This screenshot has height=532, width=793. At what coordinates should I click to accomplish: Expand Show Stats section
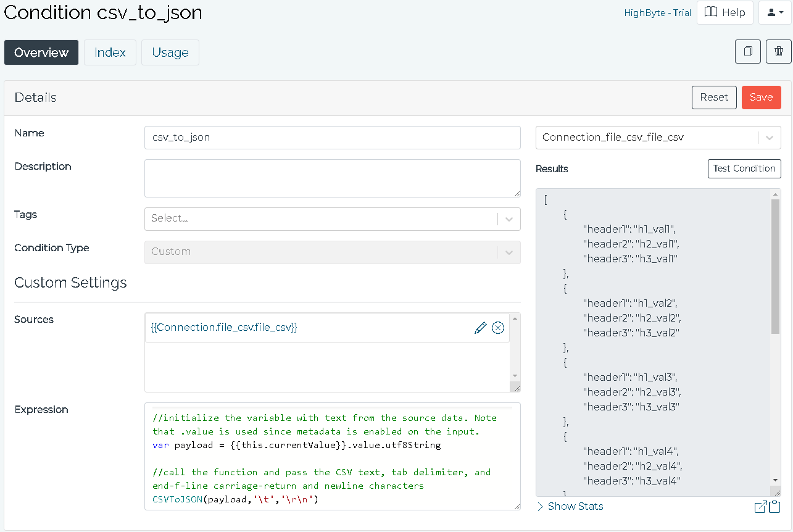click(x=570, y=506)
